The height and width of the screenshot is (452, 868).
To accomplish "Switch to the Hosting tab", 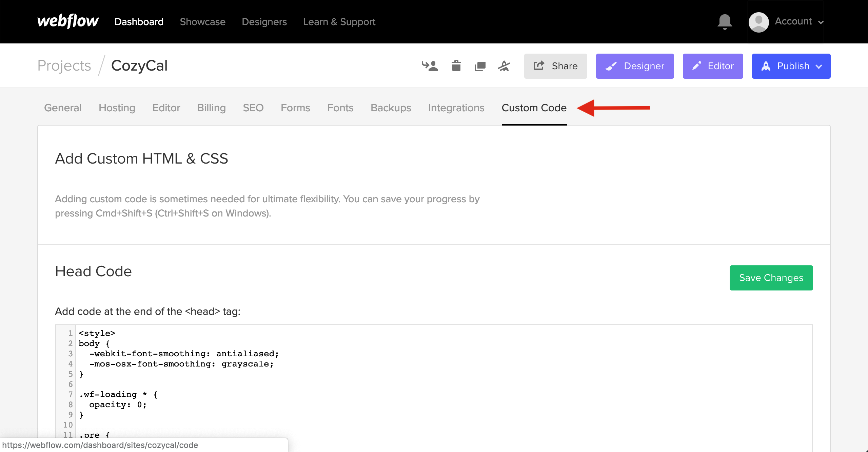I will [x=117, y=108].
